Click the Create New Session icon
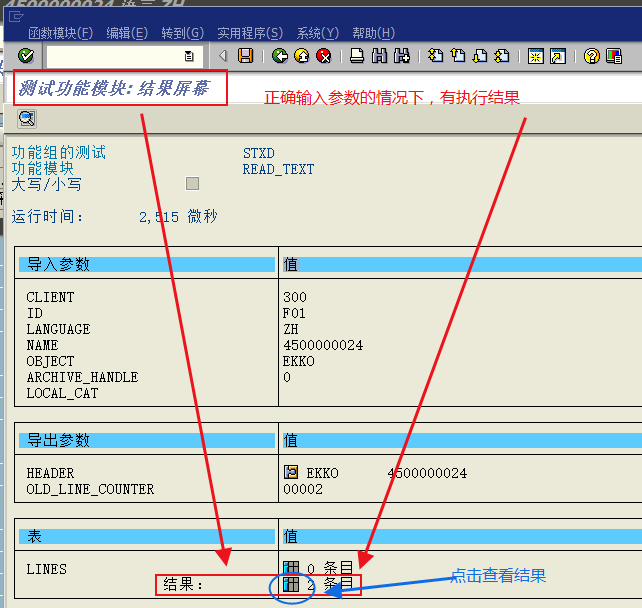 point(536,56)
